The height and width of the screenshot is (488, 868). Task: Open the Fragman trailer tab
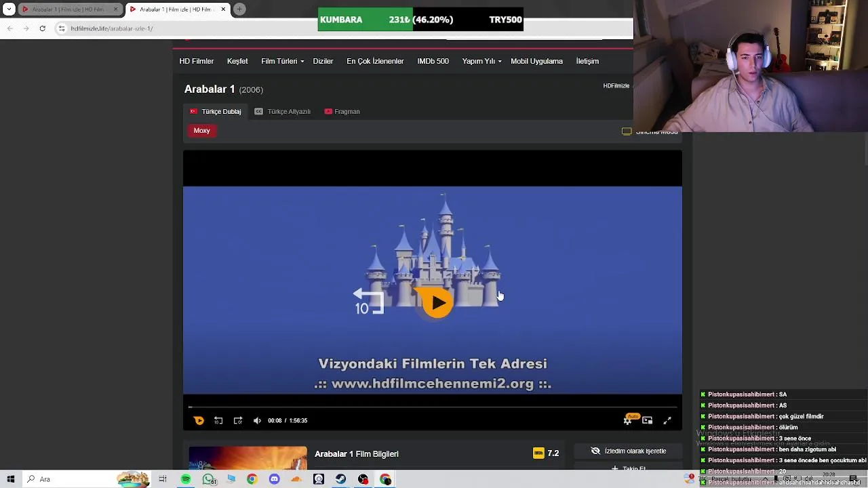pos(342,111)
